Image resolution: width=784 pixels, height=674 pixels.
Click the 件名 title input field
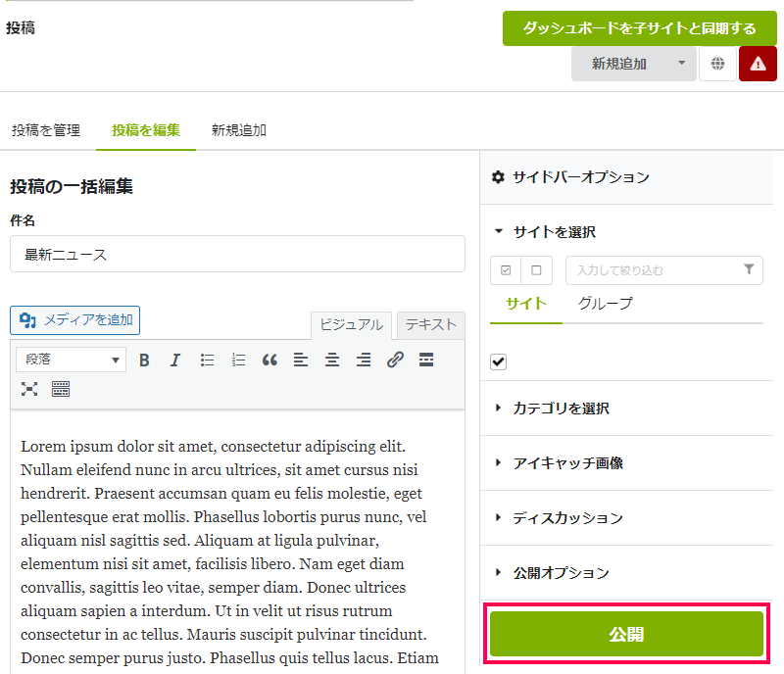click(x=237, y=255)
